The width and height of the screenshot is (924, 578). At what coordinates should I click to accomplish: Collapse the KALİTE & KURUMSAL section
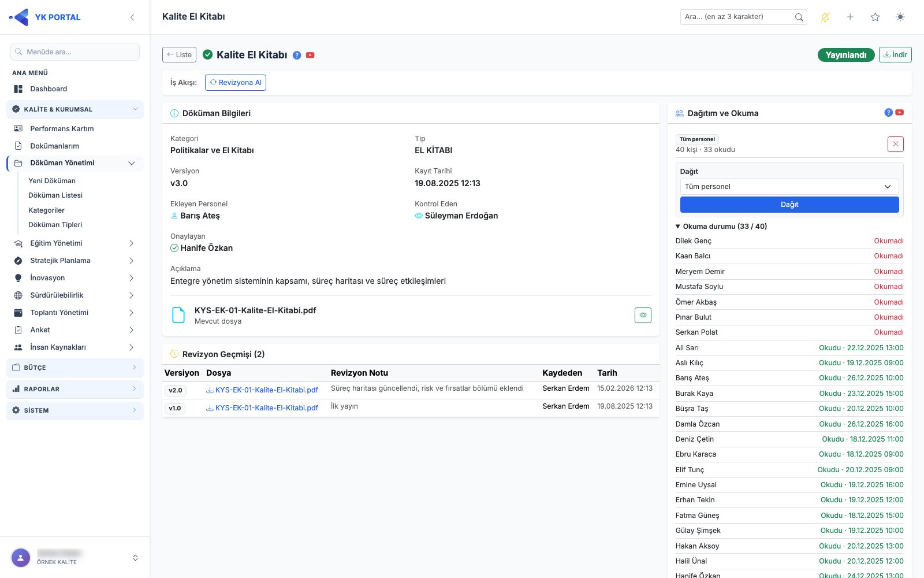[x=75, y=109]
